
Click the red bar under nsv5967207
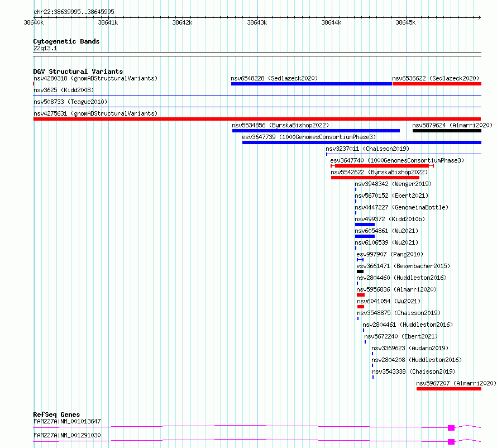pos(449,389)
